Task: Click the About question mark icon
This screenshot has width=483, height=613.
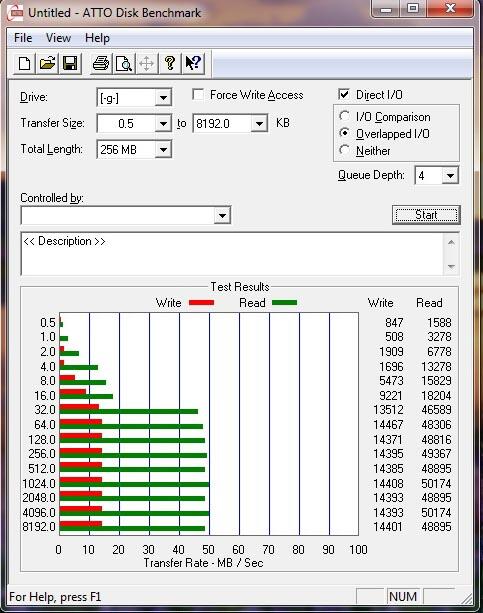Action: pyautogui.click(x=170, y=63)
